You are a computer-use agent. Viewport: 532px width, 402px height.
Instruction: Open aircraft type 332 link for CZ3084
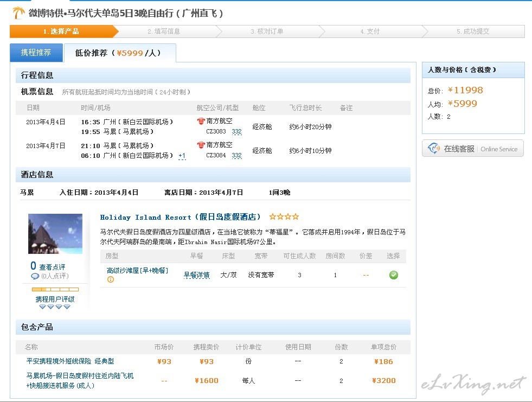[237, 155]
